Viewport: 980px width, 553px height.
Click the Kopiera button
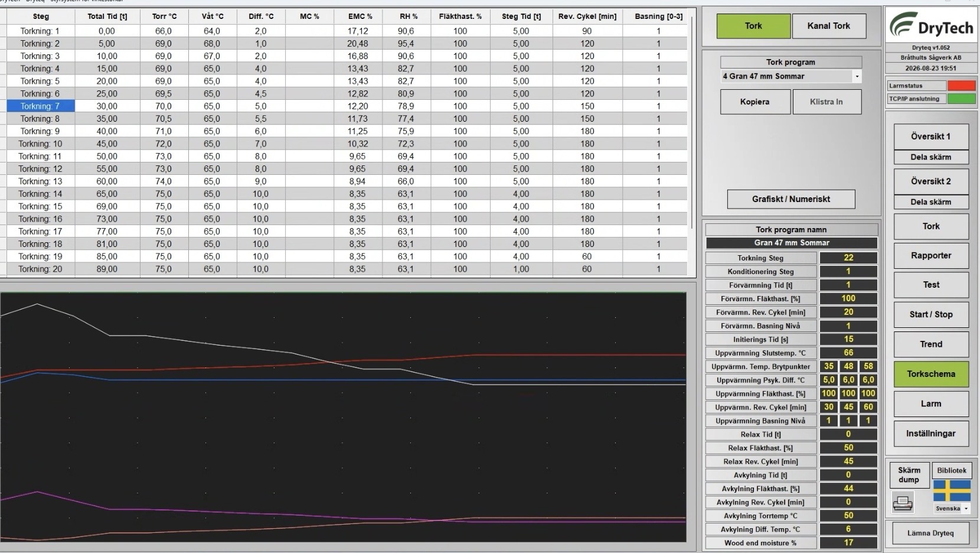pyautogui.click(x=755, y=102)
